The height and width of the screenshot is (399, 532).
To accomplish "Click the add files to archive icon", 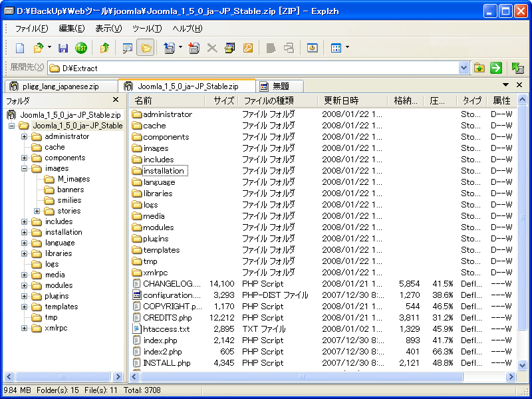I will [194, 48].
